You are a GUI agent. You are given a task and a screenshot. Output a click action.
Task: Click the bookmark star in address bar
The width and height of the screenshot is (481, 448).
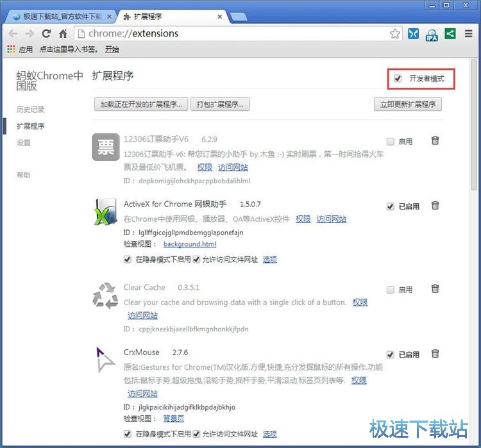[x=395, y=33]
